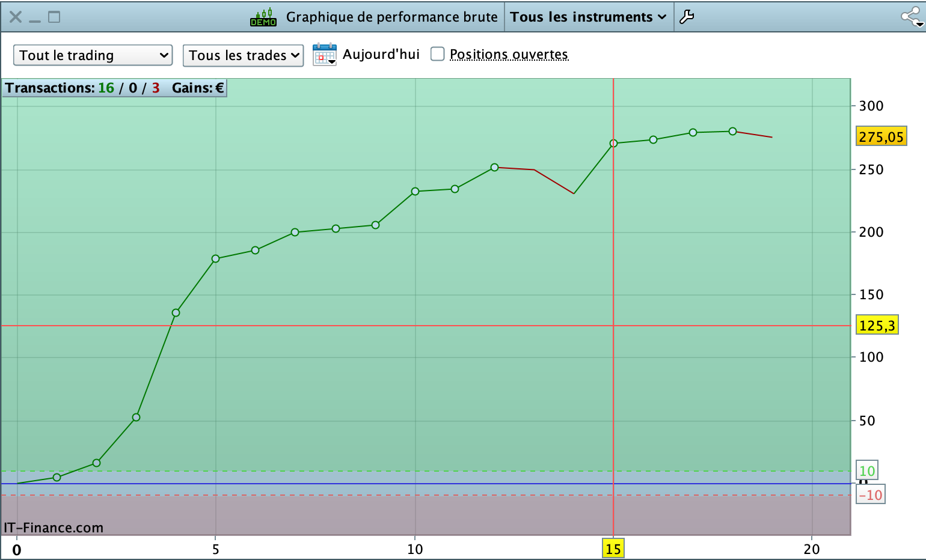
Task: Open Tous les instruments selector
Action: click(588, 17)
